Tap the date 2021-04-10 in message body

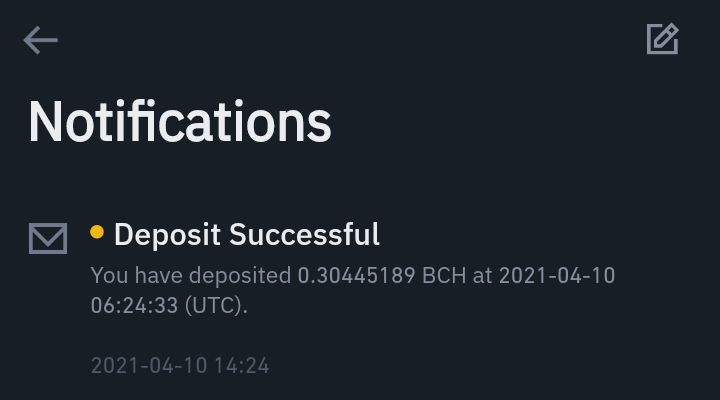(557, 276)
